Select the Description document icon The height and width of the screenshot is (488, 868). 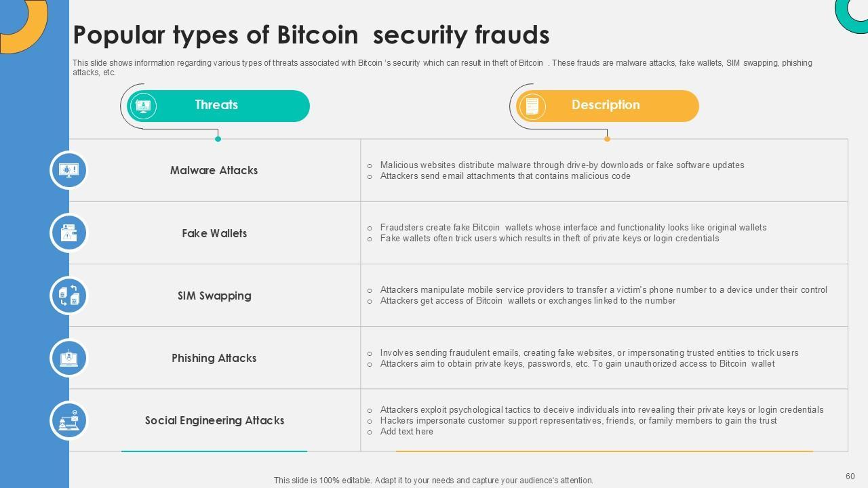click(532, 106)
